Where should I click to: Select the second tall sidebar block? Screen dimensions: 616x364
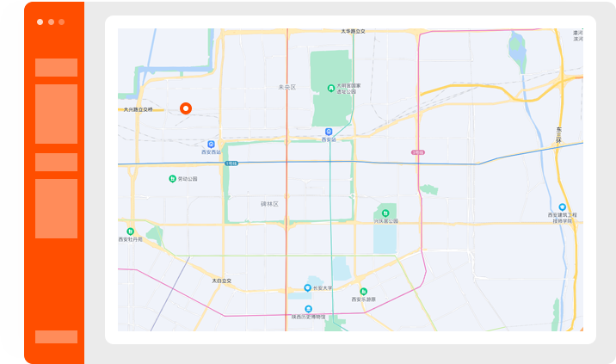point(56,114)
